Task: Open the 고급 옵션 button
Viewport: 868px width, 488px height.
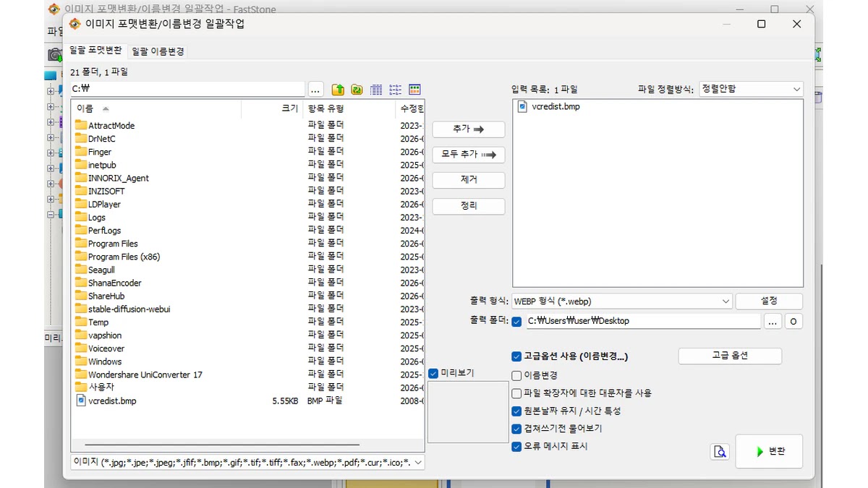Action: 730,356
